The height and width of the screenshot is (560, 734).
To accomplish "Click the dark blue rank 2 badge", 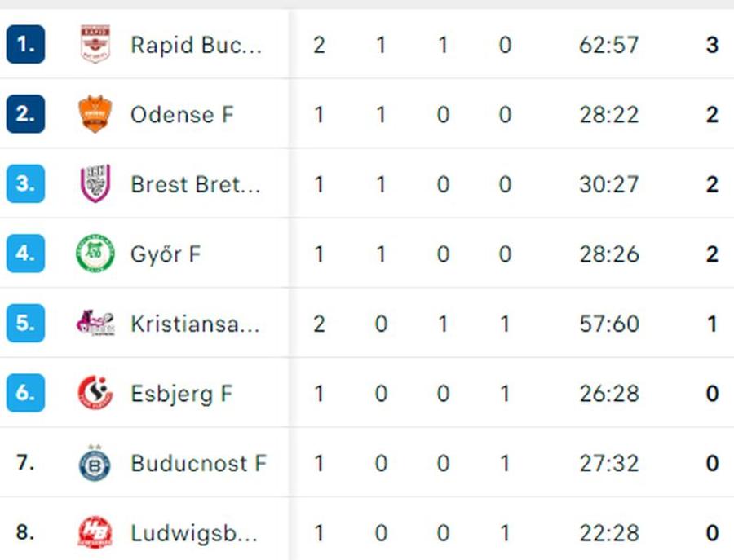I will [x=26, y=113].
